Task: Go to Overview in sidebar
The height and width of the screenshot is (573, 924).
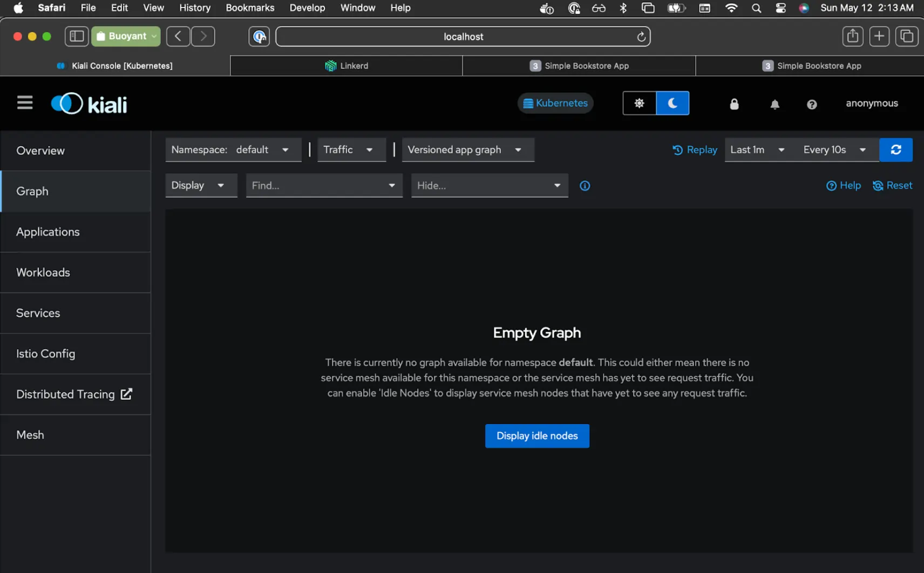Action: (76, 151)
